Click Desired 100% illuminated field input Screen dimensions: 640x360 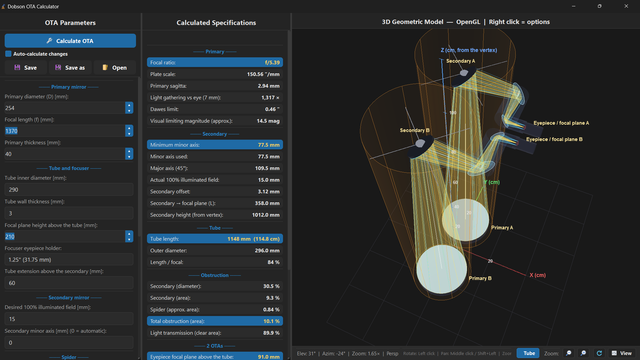69,319
